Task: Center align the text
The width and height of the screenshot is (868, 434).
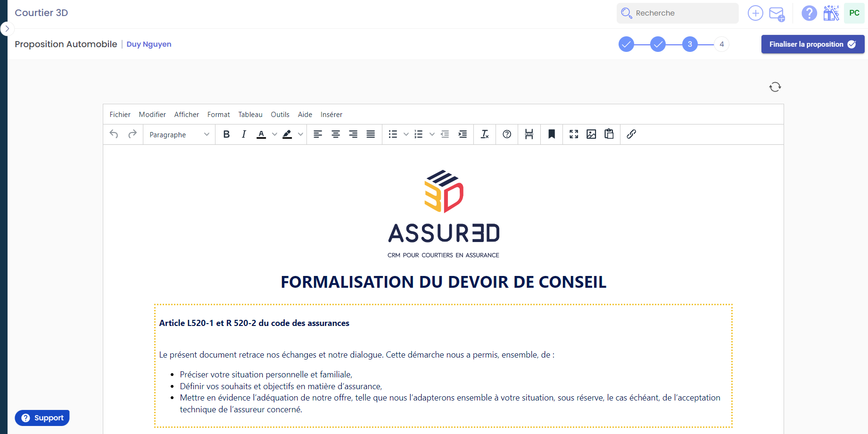Action: [x=336, y=134]
